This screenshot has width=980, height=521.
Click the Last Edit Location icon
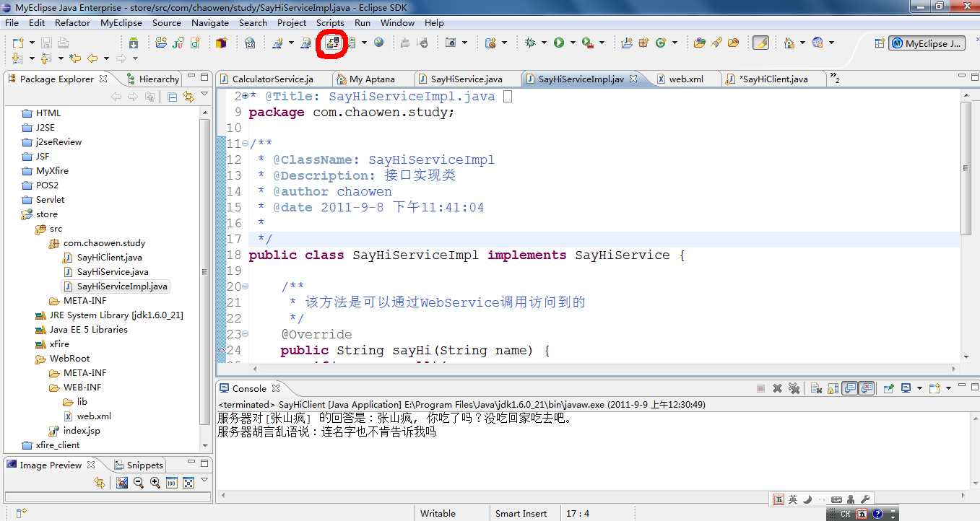click(74, 58)
